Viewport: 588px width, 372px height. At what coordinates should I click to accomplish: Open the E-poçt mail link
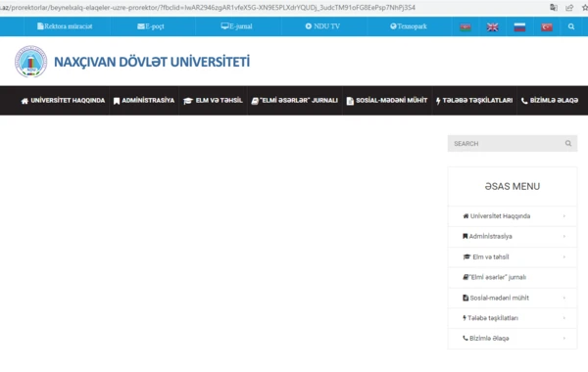[x=151, y=26]
